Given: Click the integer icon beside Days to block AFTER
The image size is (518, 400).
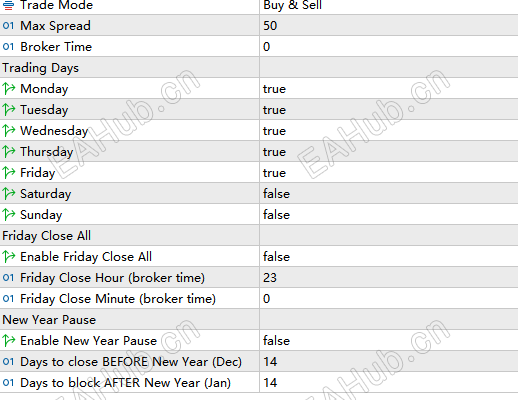Looking at the screenshot, I should (x=8, y=383).
